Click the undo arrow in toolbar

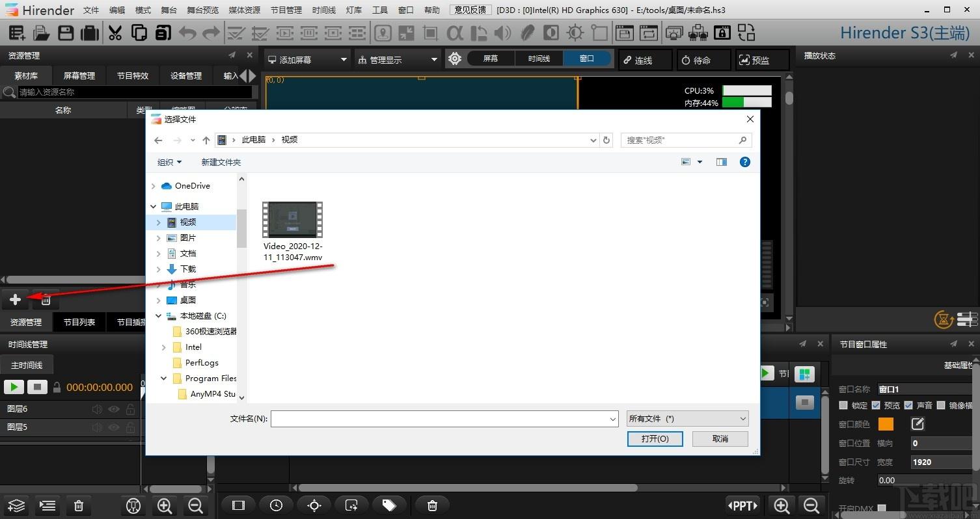pyautogui.click(x=187, y=33)
